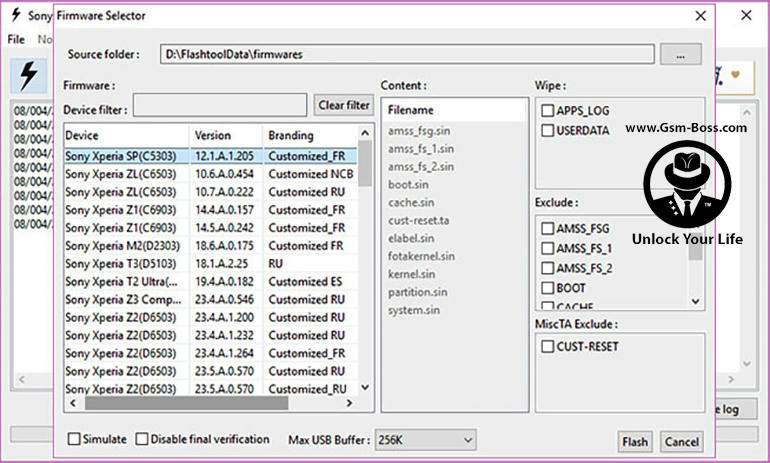Select Sony Xperia T2 Ultra row

pos(211,282)
